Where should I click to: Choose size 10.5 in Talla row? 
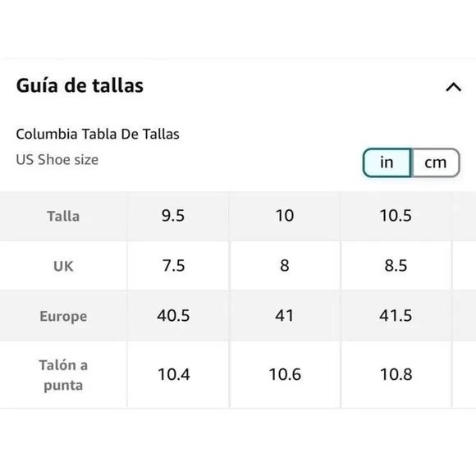(396, 217)
